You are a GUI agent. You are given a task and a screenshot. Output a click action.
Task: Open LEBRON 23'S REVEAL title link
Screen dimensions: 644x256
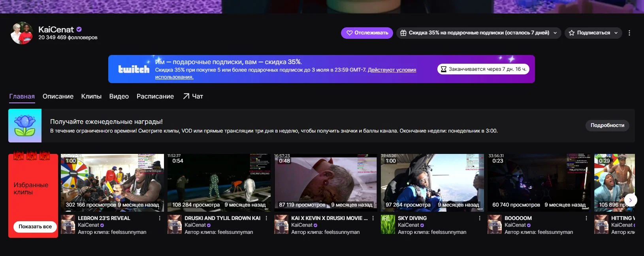tap(104, 218)
